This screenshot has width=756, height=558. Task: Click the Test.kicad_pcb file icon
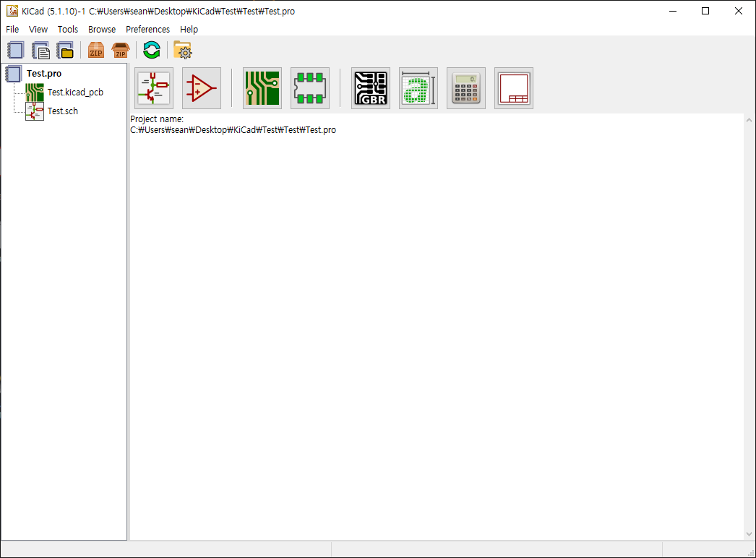coord(35,92)
